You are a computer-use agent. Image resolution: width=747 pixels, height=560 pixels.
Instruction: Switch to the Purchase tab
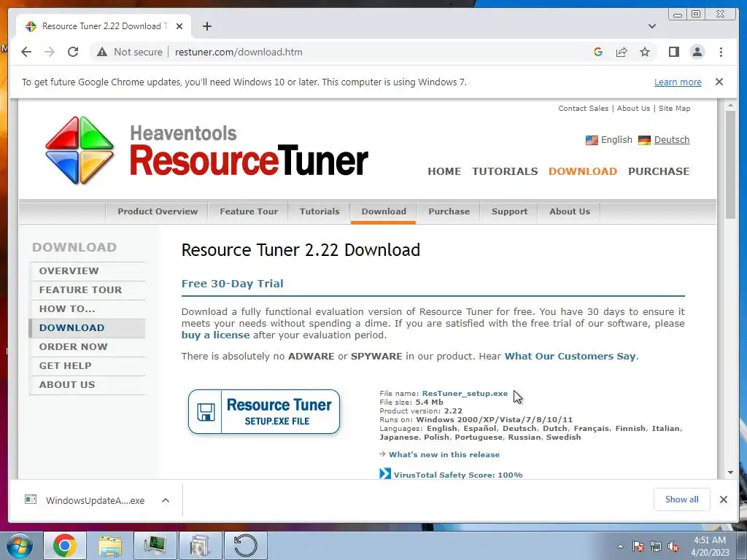pyautogui.click(x=449, y=211)
